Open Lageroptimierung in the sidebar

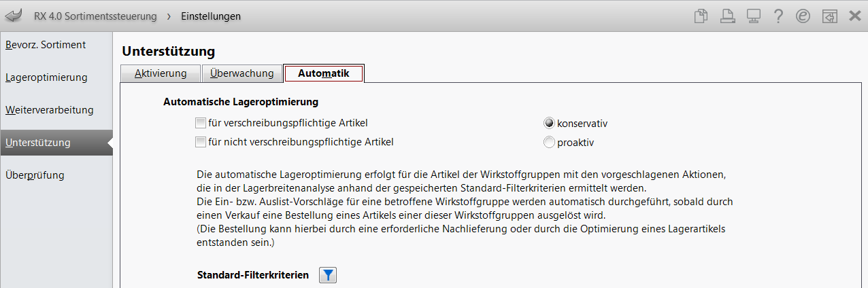pyautogui.click(x=46, y=77)
